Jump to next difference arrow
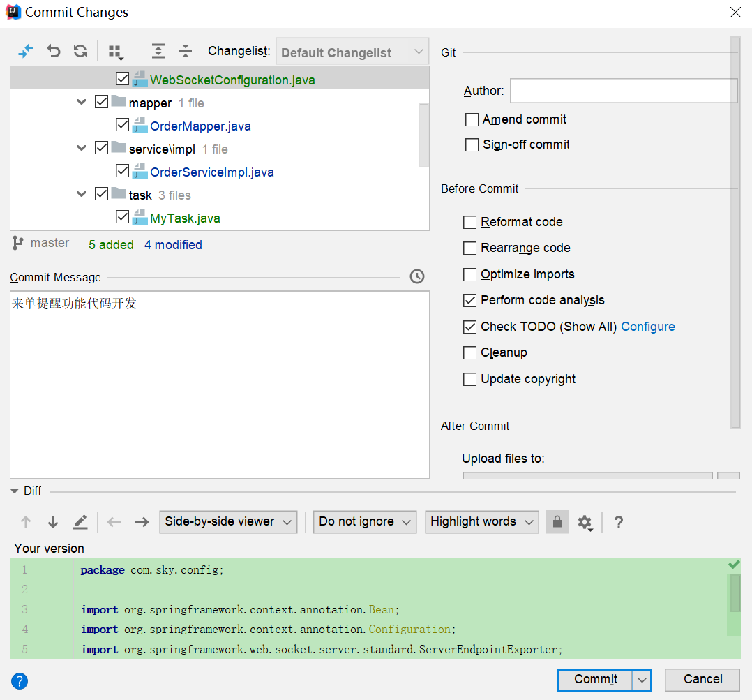Screen dimensions: 752x700 click(x=53, y=522)
